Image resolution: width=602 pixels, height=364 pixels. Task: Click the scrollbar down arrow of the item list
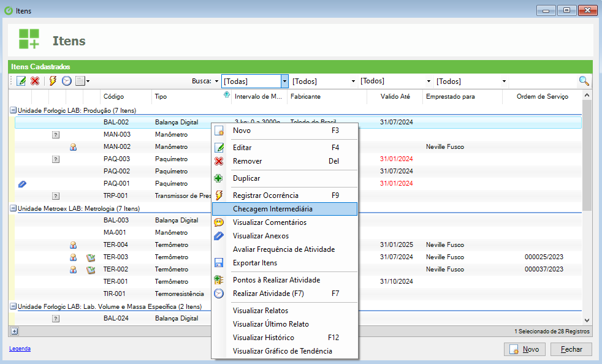click(x=587, y=320)
